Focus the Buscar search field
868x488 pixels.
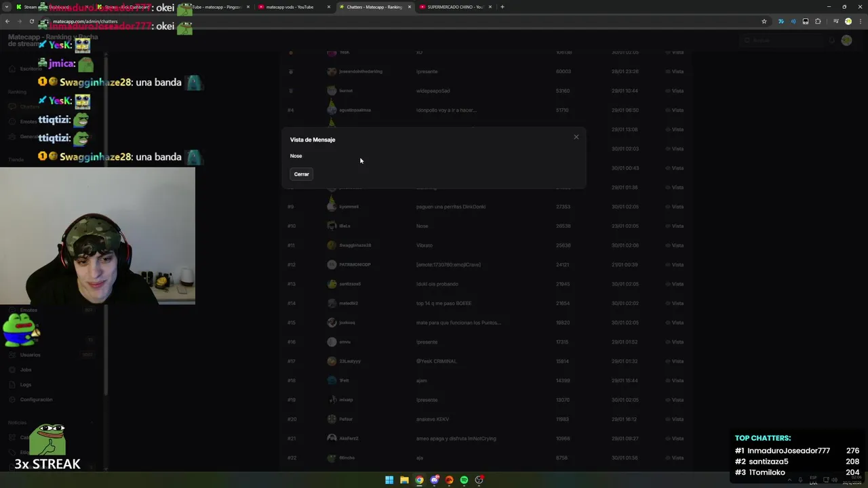[x=781, y=41]
